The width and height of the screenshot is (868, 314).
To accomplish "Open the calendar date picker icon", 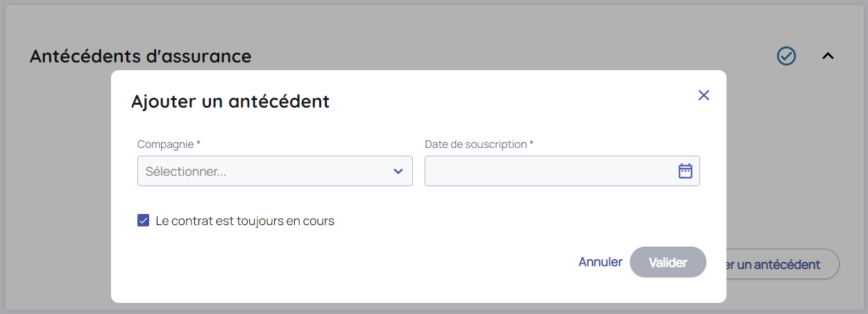I will click(x=685, y=171).
